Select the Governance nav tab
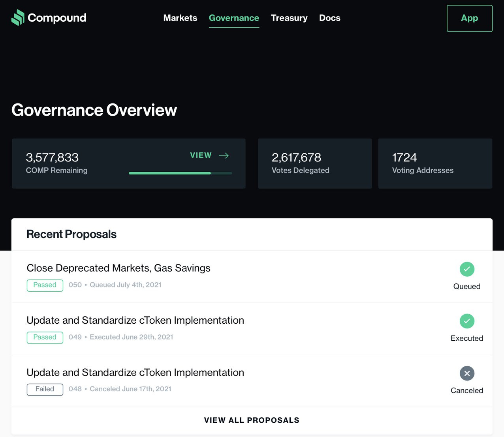This screenshot has height=437, width=504. click(234, 18)
